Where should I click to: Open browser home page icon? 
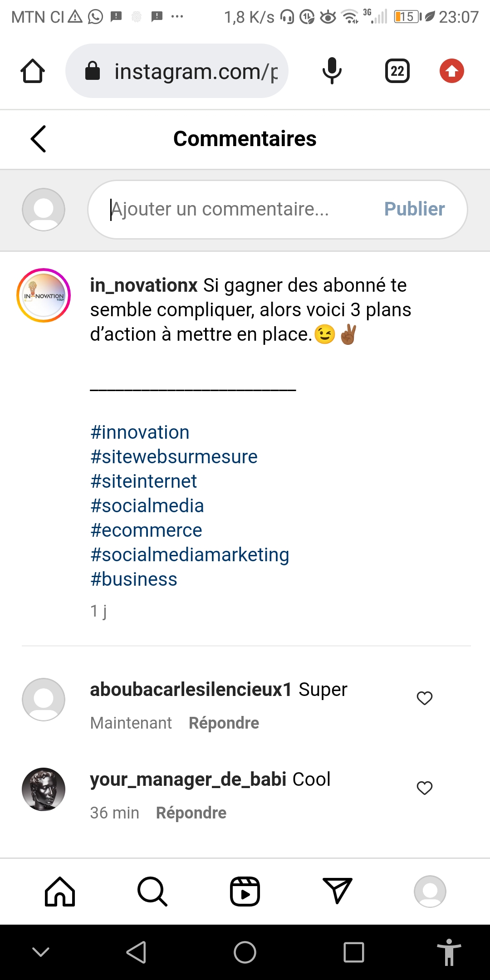click(33, 71)
